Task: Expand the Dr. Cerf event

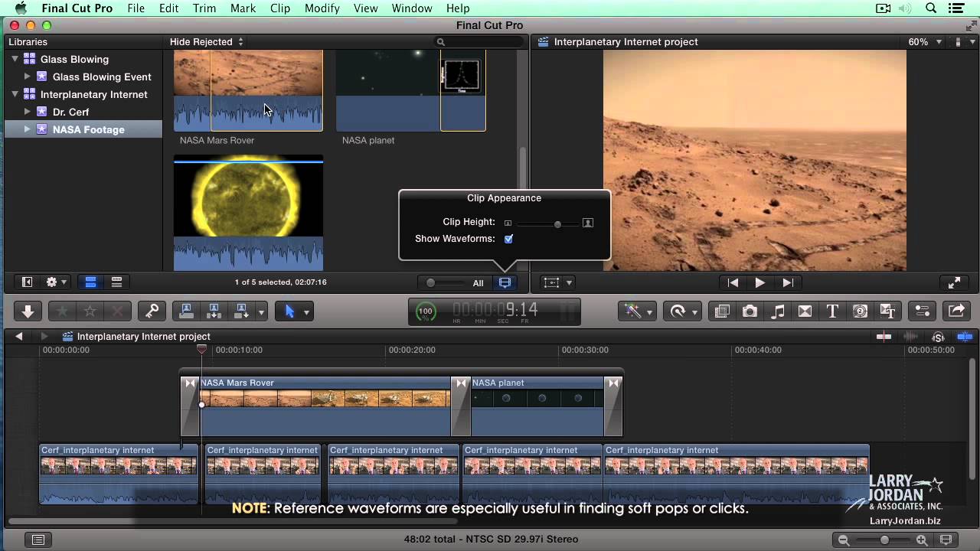Action: tap(28, 112)
